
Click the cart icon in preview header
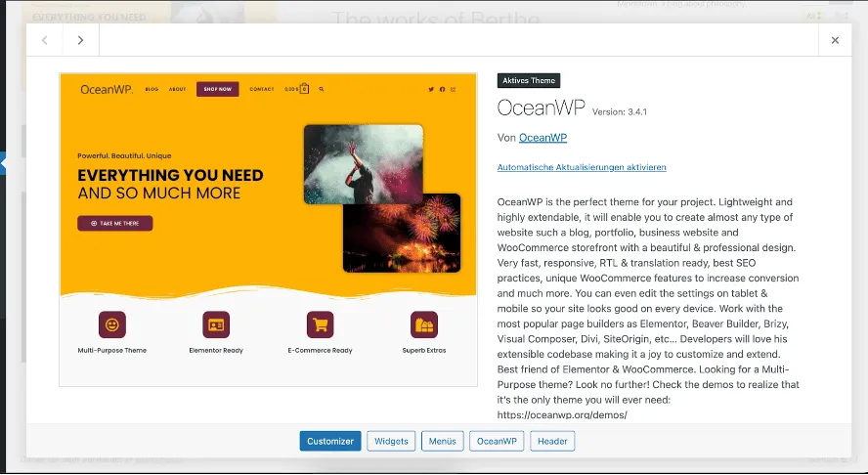click(x=304, y=89)
